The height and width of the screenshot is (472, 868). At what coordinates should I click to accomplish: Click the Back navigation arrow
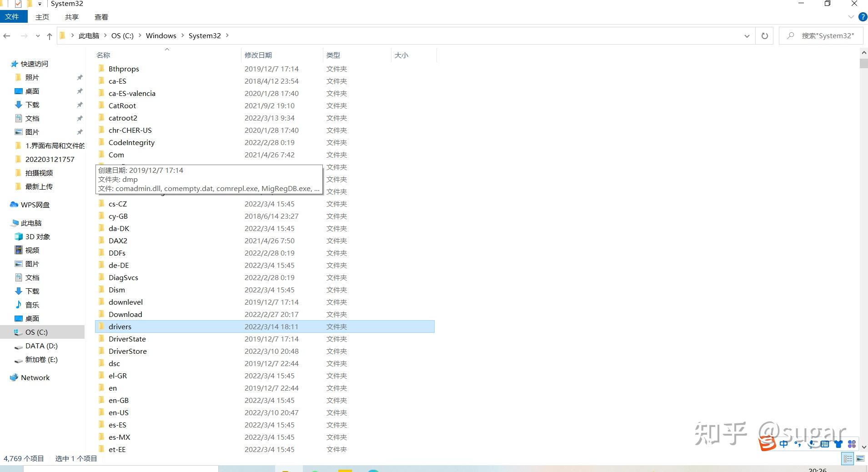click(6, 35)
